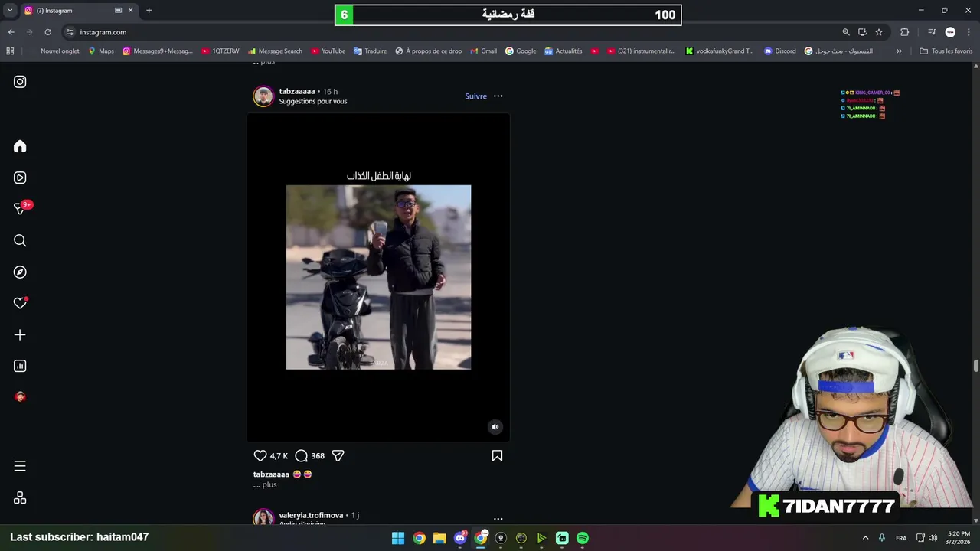Click the page vertical scrollbar thumb
The image size is (980, 551).
tap(975, 366)
